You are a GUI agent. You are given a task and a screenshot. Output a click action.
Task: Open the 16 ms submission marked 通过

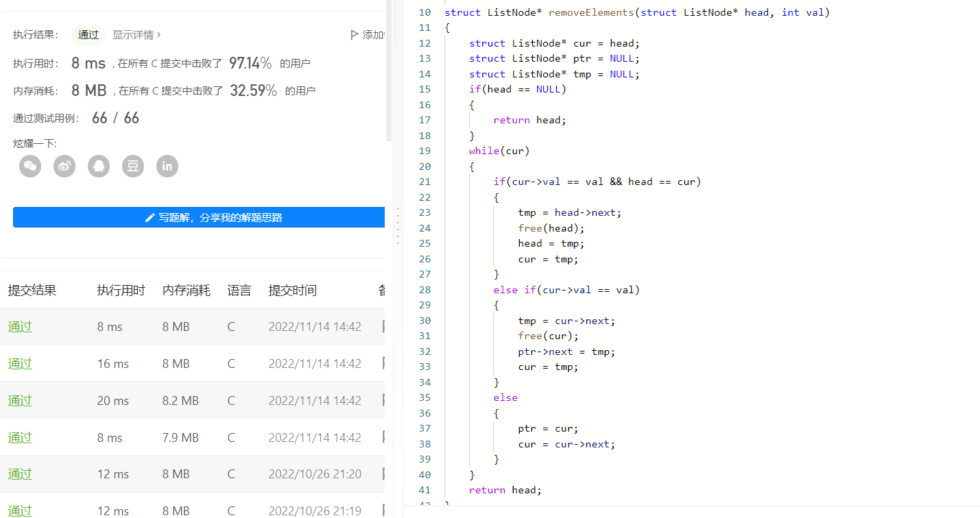coord(20,364)
